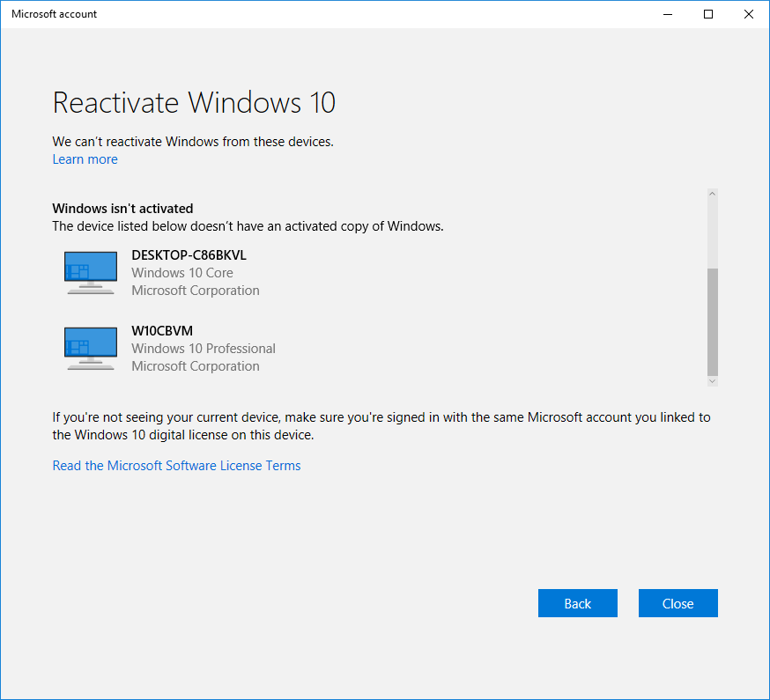Click the DESKTOP-C86BKVL monitor icon

(91, 272)
